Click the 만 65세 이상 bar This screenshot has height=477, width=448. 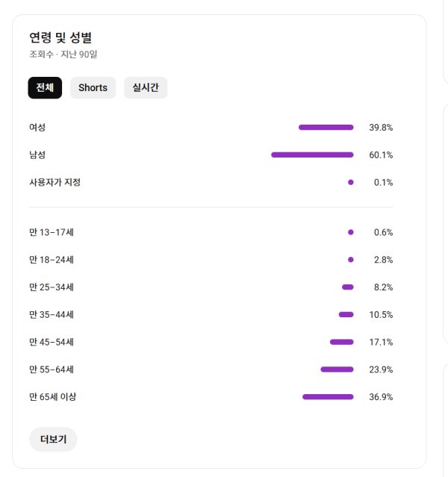pos(328,397)
